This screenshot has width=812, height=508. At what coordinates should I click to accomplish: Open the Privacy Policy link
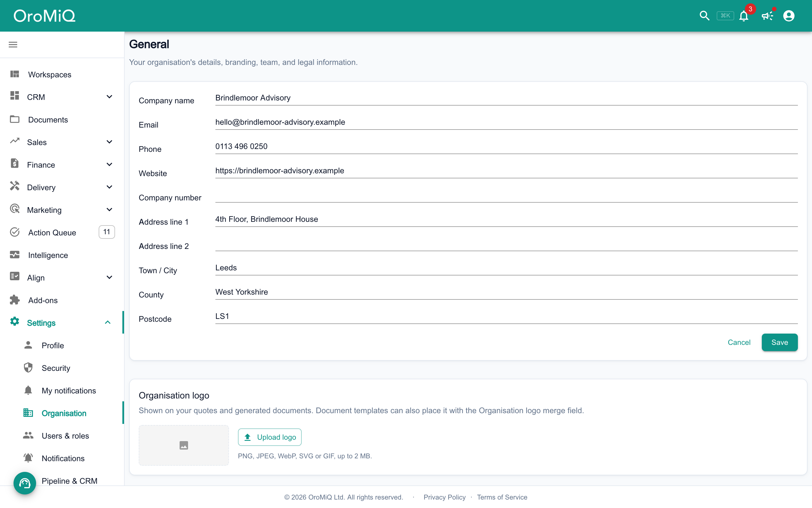[x=444, y=497]
